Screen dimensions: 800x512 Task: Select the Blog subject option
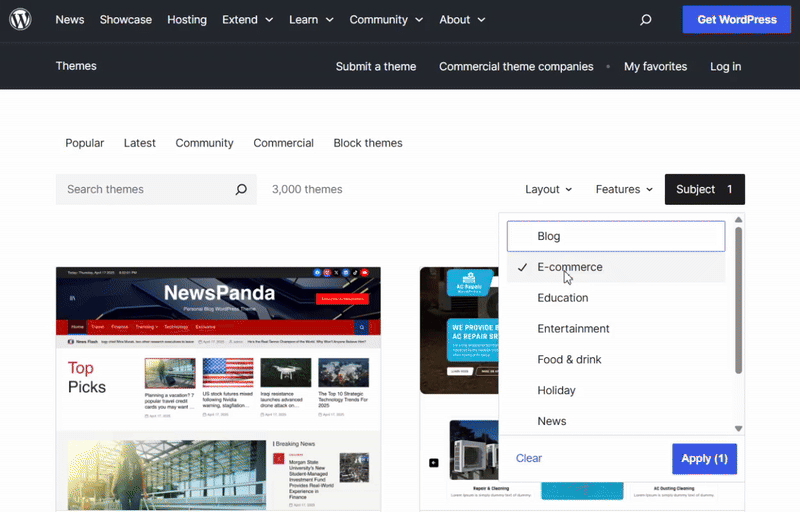click(616, 236)
